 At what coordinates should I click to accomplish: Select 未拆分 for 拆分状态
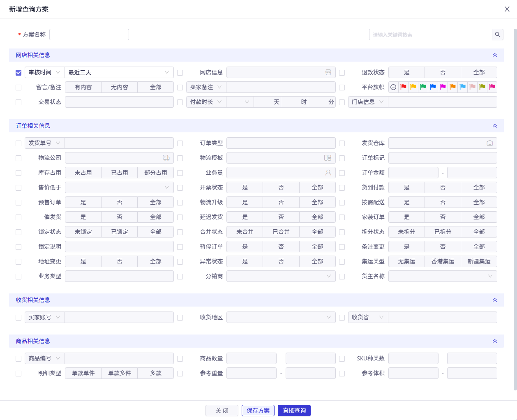pos(406,232)
